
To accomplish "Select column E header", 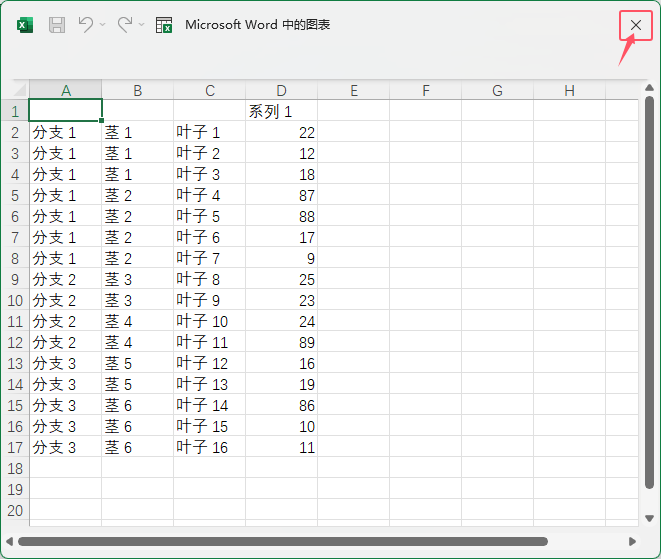I will (354, 90).
